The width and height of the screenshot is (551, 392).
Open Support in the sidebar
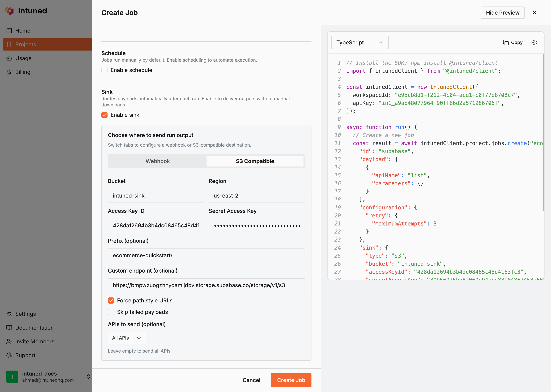(47, 355)
